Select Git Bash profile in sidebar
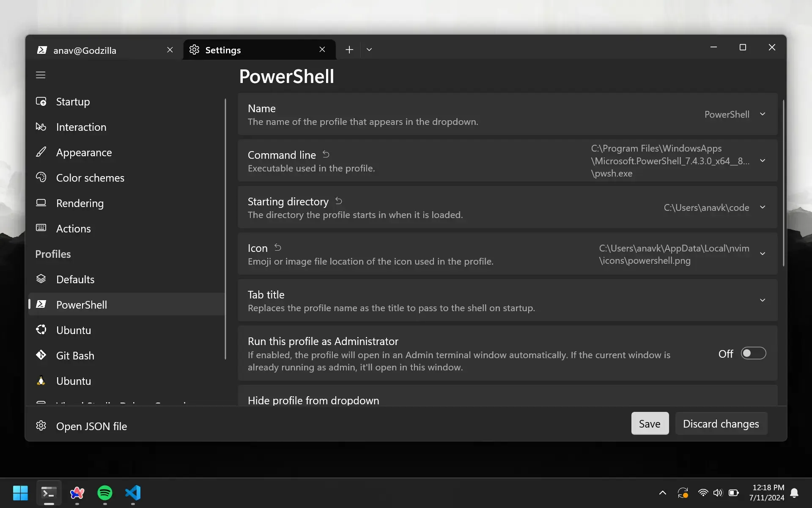Image resolution: width=812 pixels, height=508 pixels. click(75, 355)
